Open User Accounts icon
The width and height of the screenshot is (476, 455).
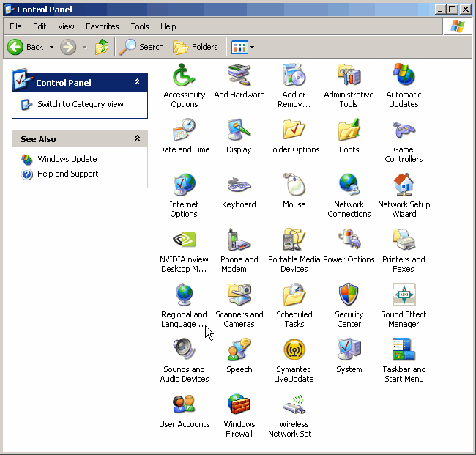point(184,404)
